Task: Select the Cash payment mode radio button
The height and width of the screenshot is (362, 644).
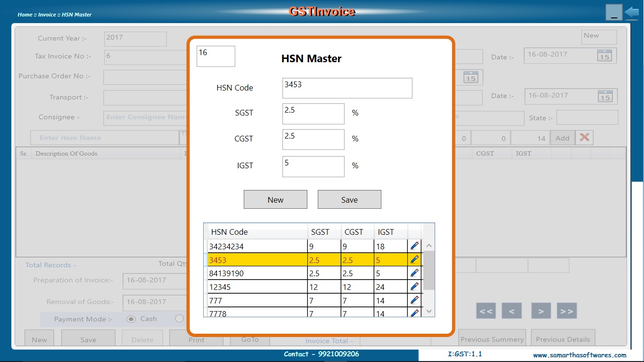Action: point(132,319)
